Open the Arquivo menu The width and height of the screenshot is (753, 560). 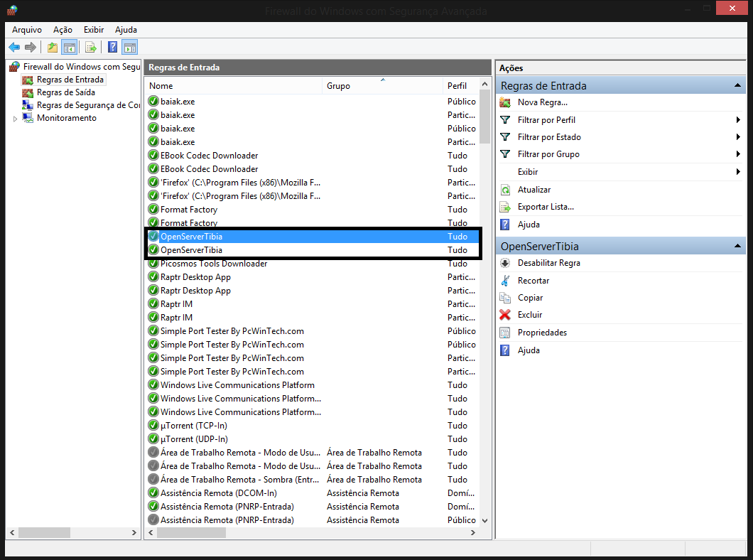pos(27,30)
